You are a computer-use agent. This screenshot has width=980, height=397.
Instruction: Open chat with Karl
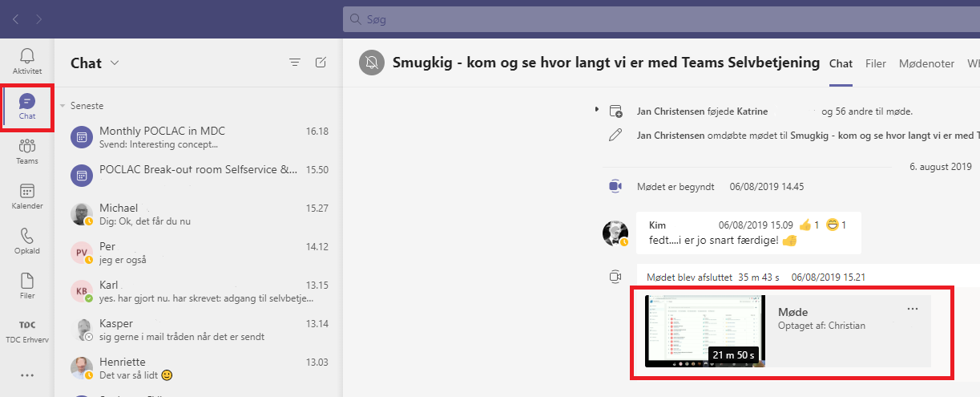coord(197,290)
